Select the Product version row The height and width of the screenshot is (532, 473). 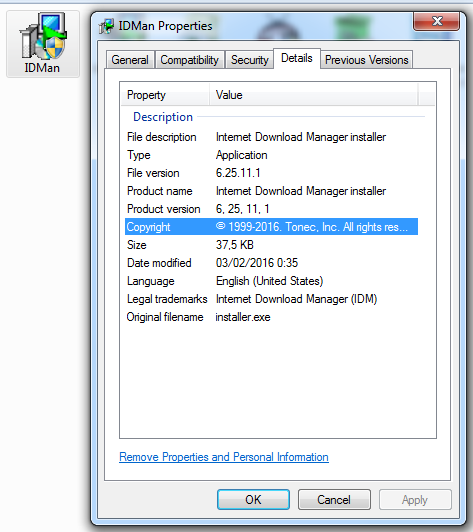click(271, 209)
